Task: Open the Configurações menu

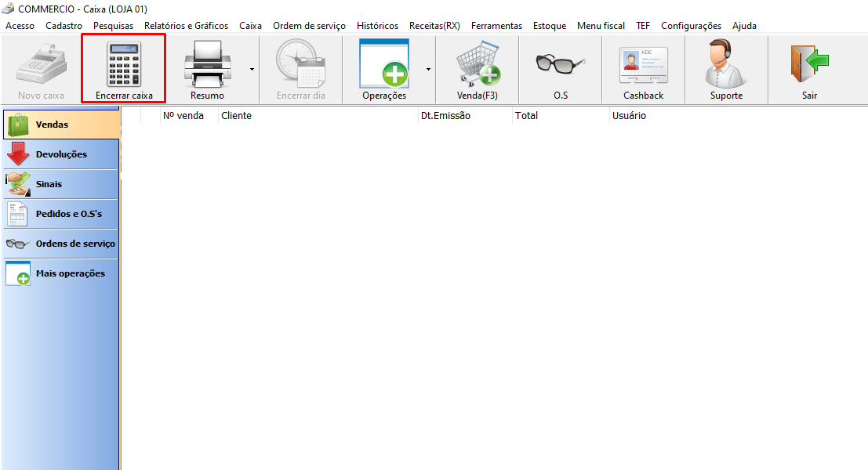Action: coord(691,25)
